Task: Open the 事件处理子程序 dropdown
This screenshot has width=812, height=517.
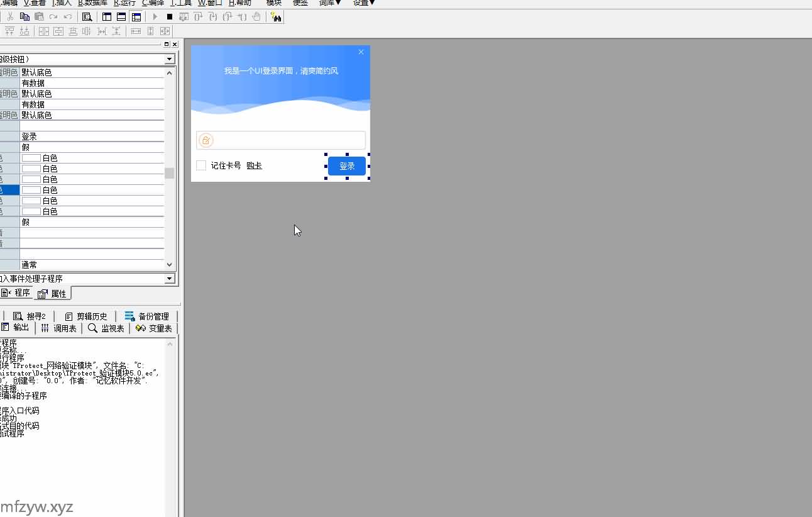Action: click(169, 279)
